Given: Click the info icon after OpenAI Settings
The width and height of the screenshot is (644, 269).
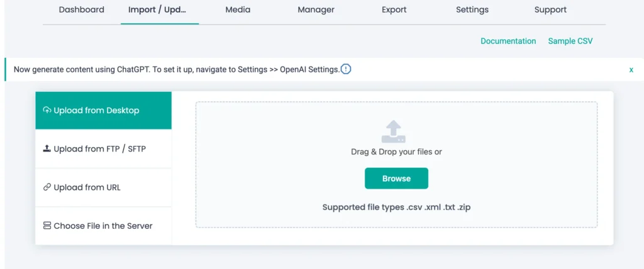Looking at the screenshot, I should coord(346,69).
